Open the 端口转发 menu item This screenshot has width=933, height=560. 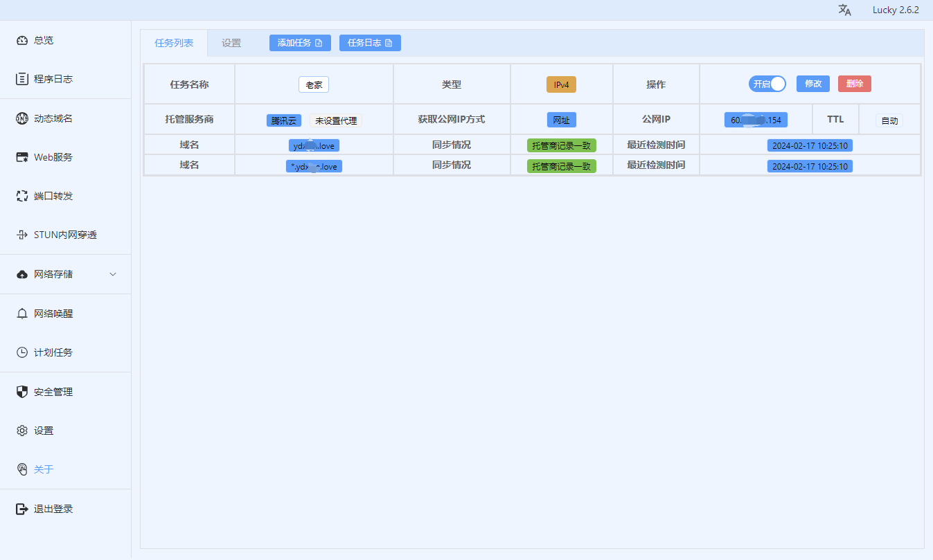click(x=66, y=196)
